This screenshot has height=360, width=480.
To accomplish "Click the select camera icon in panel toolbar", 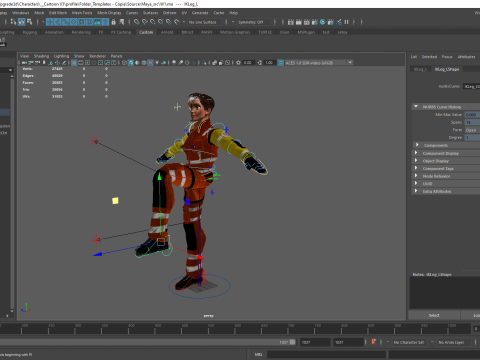I will tap(24, 63).
